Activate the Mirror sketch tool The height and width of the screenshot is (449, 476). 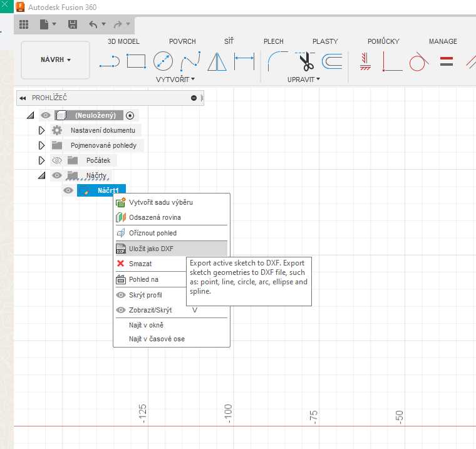click(x=217, y=61)
